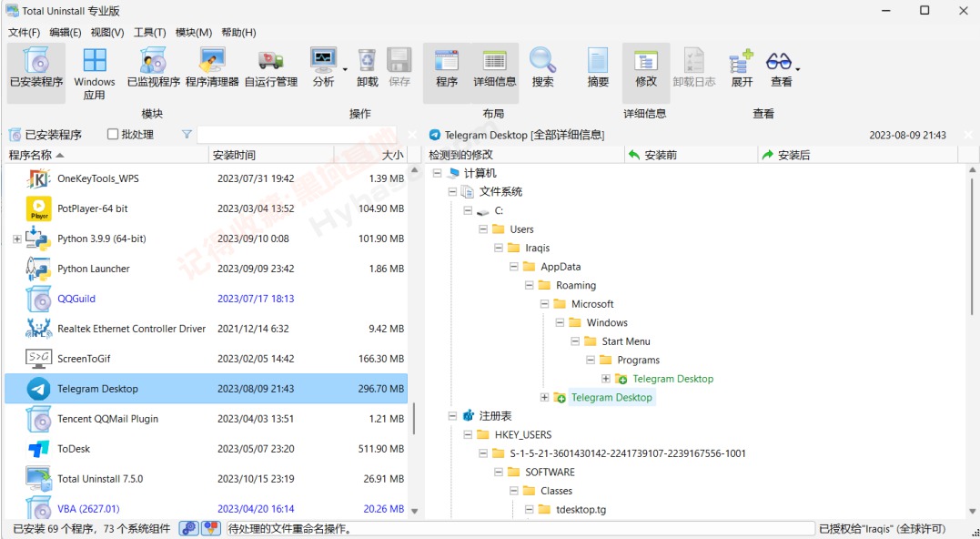Viewport: 980px width, 539px height.
Task: Open the 文件(F) menu
Action: (x=24, y=33)
